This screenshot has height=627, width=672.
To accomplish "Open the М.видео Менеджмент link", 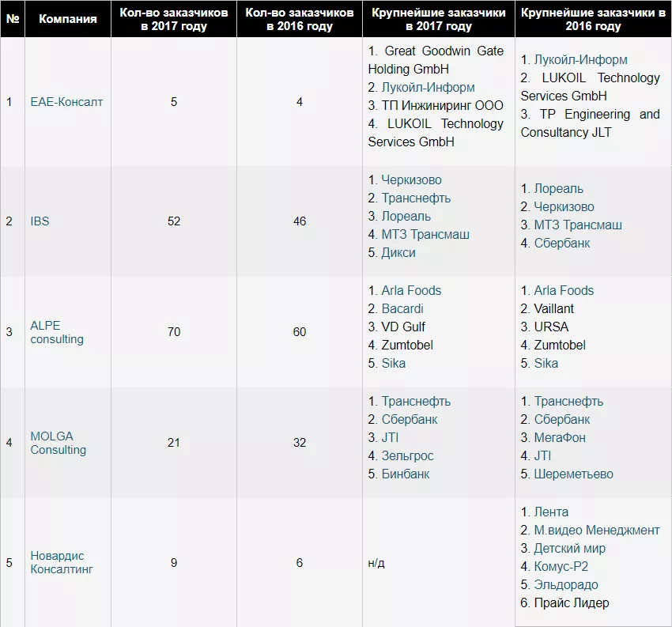I will tap(596, 531).
